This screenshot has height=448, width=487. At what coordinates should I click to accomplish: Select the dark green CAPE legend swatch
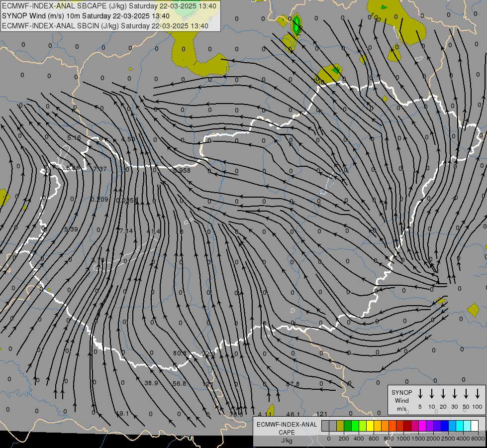348,426
